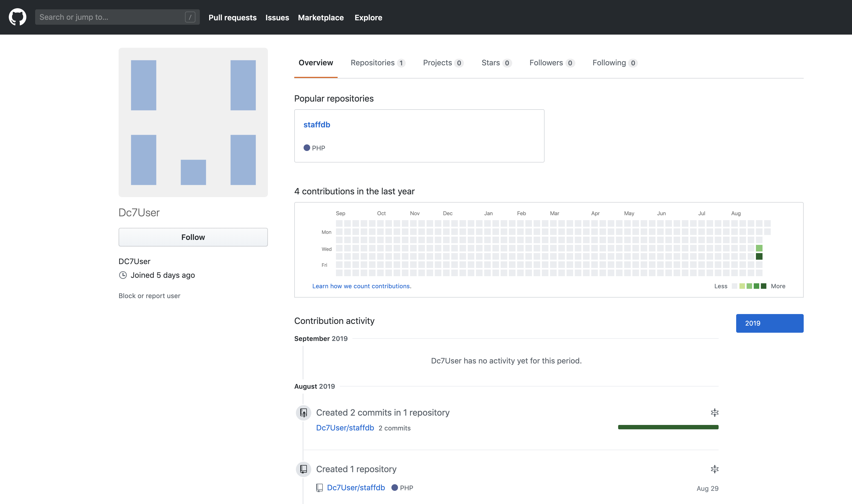Click the August 2019 heading

(x=315, y=387)
